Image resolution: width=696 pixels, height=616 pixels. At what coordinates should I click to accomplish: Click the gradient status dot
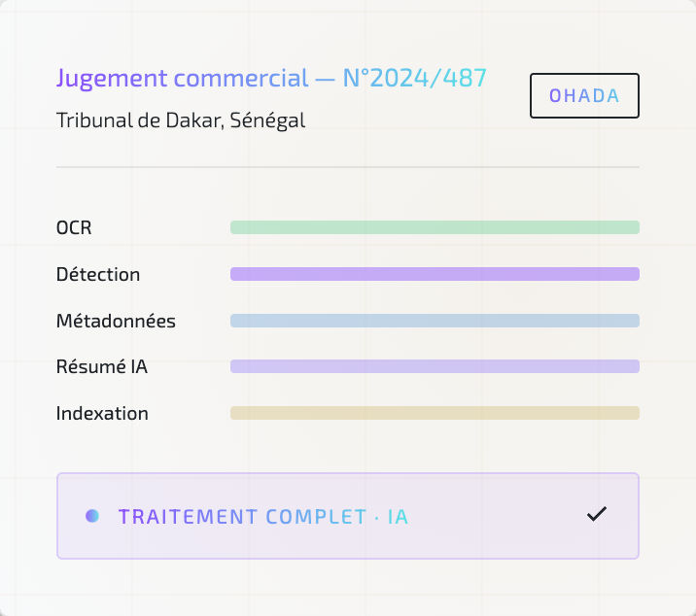pyautogui.click(x=92, y=516)
